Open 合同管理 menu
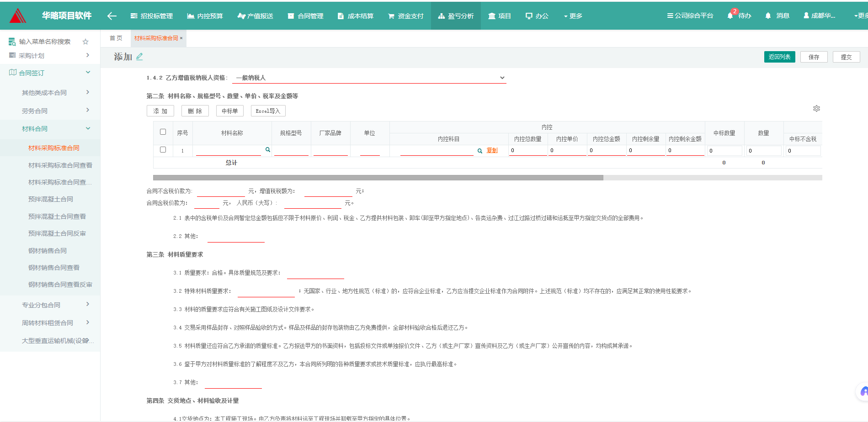The width and height of the screenshot is (868, 422). [x=306, y=16]
